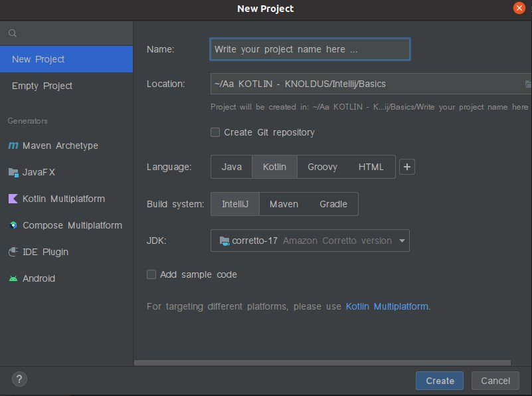Expand the JDK corretto-17 dropdown
The width and height of the screenshot is (532, 396).
pyautogui.click(x=402, y=241)
